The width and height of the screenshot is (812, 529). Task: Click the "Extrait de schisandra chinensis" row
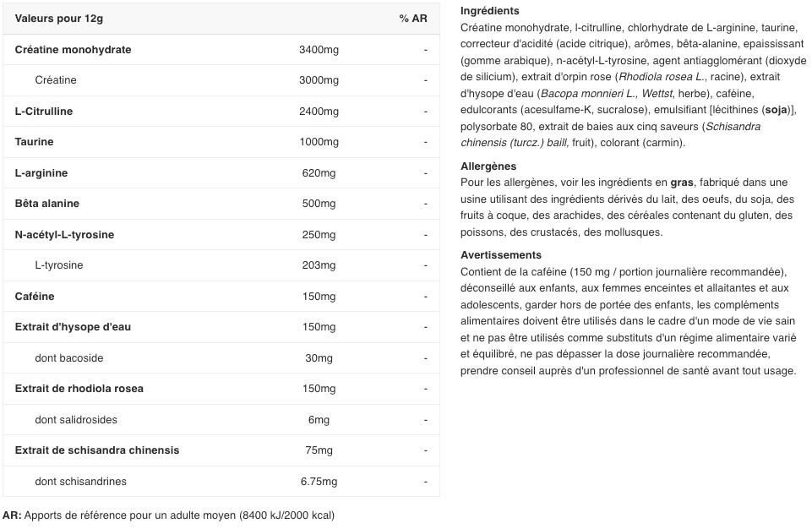coord(97,450)
